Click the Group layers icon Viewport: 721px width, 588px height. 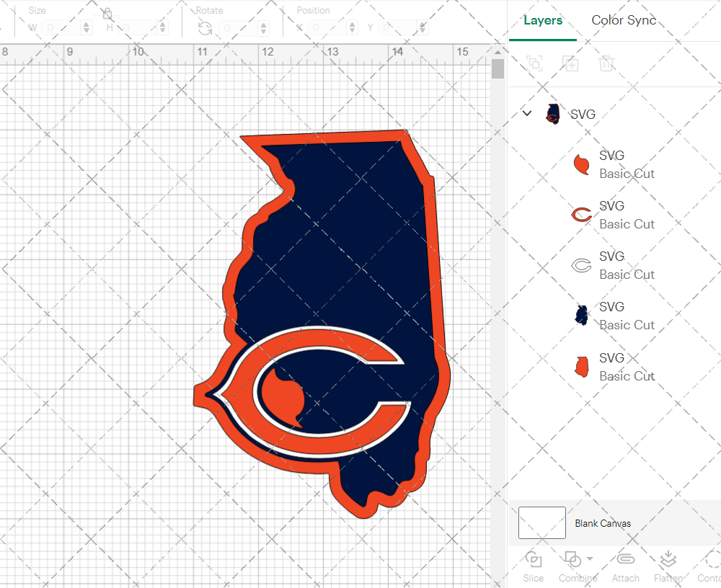tap(534, 63)
